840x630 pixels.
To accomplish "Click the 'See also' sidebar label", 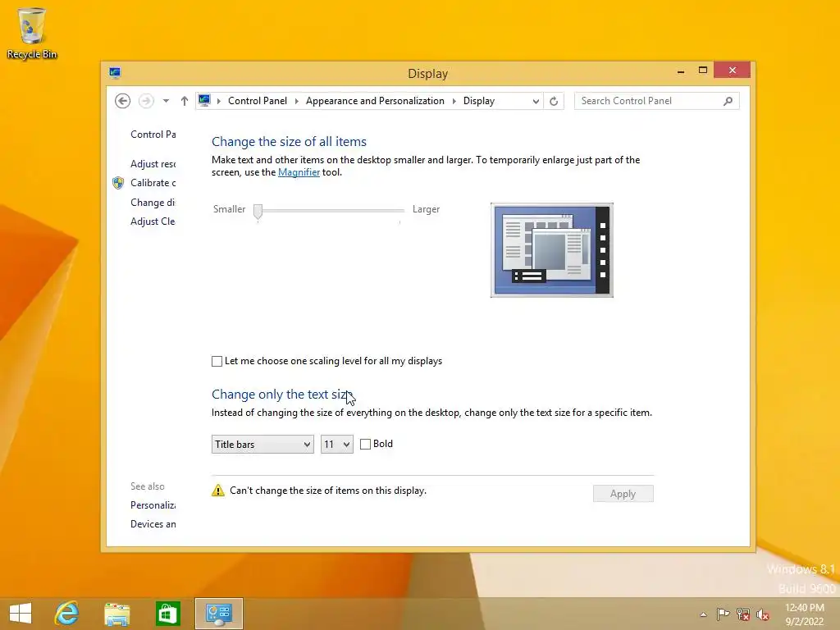I will [148, 486].
